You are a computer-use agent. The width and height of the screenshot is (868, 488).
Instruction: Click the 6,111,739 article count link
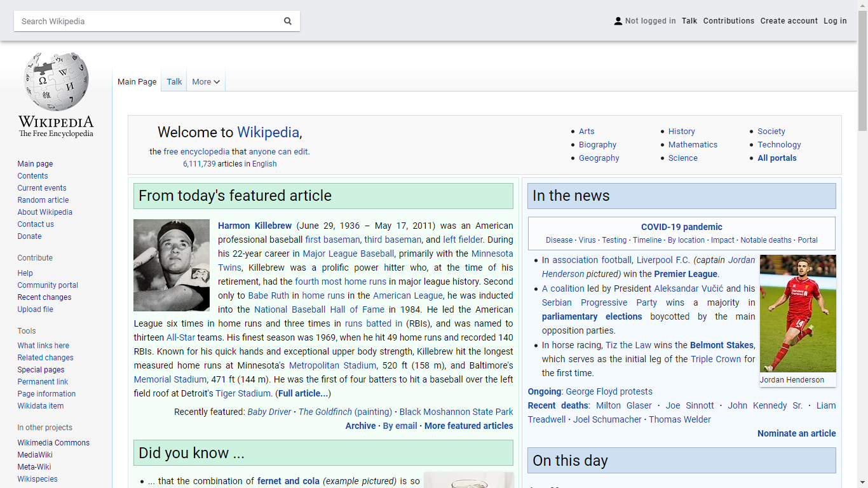(x=199, y=164)
